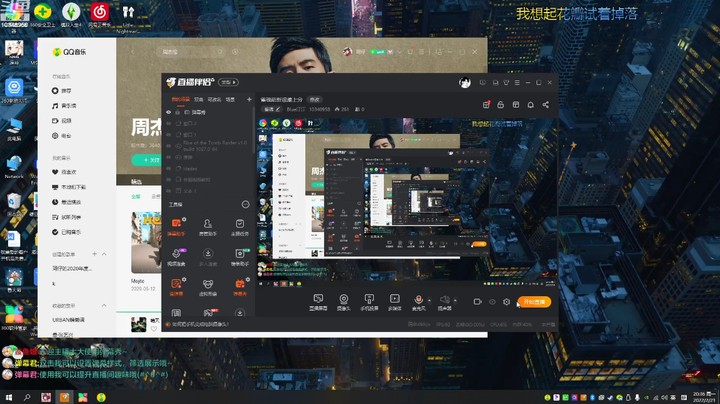Select the Hades source row
The image size is (720, 404).
(208, 168)
